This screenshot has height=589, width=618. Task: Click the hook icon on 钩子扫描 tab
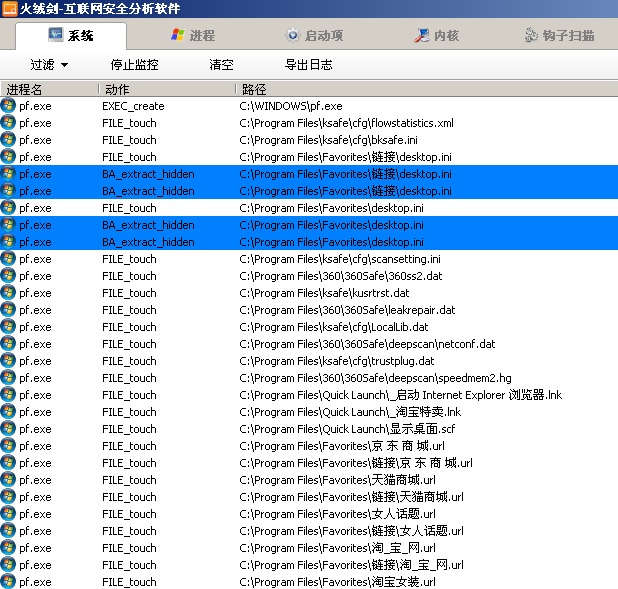point(531,35)
